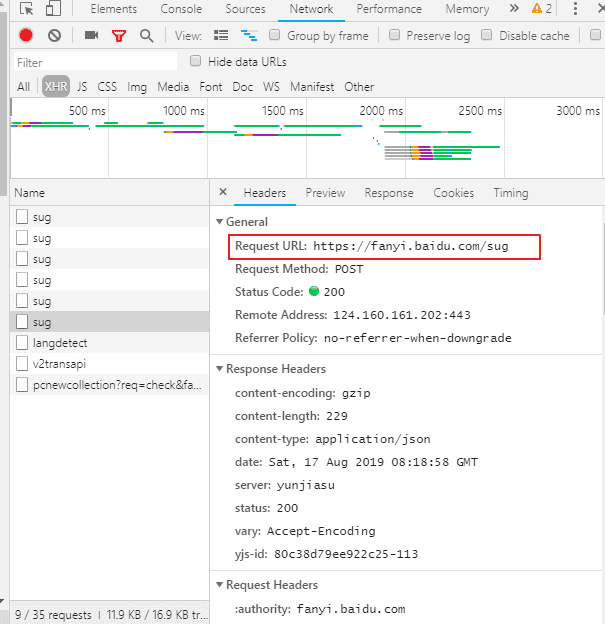Open the Memory tab
605x624 pixels.
click(x=467, y=9)
